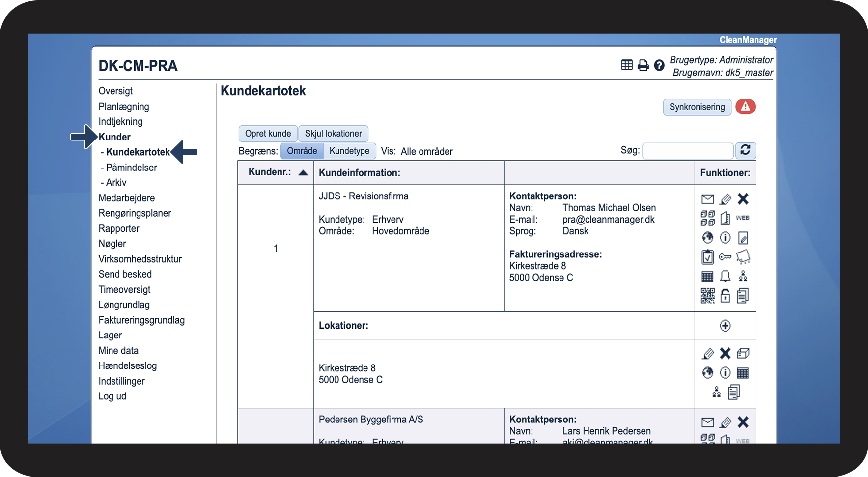Click the globe icon for the Kirkestræde 8 location
This screenshot has height=477, width=868.
pos(707,373)
